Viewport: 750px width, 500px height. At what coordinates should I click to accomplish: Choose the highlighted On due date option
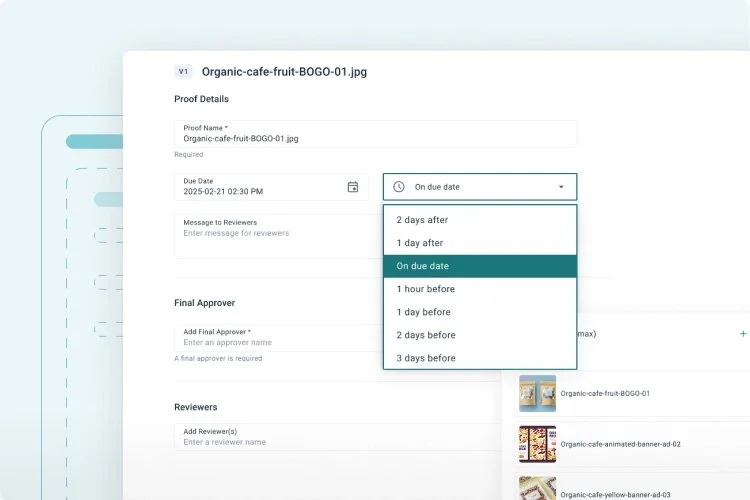[480, 266]
